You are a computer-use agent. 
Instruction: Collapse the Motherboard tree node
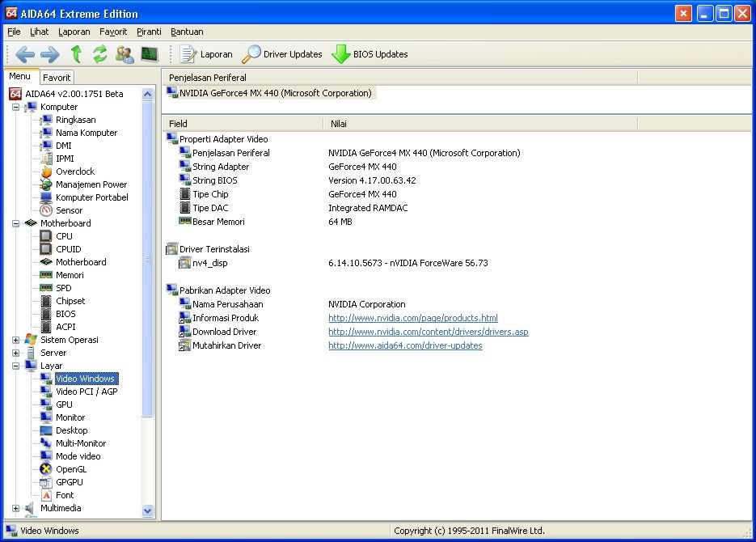tap(16, 223)
